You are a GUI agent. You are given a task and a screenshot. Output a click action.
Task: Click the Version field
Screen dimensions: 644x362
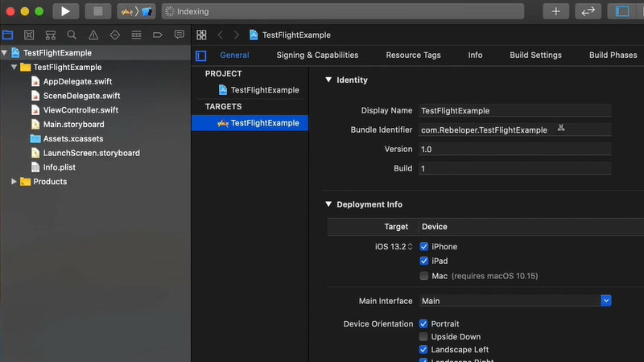pos(514,149)
